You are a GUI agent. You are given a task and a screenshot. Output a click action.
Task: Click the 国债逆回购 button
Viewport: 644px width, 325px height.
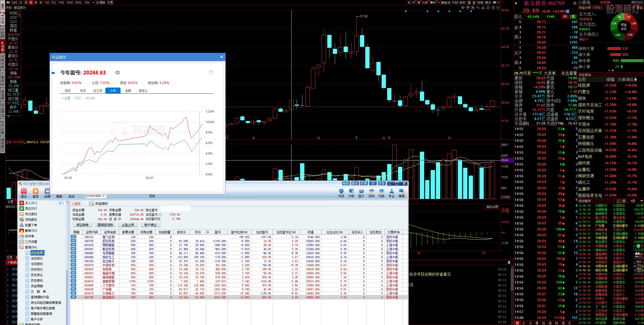click(x=105, y=225)
